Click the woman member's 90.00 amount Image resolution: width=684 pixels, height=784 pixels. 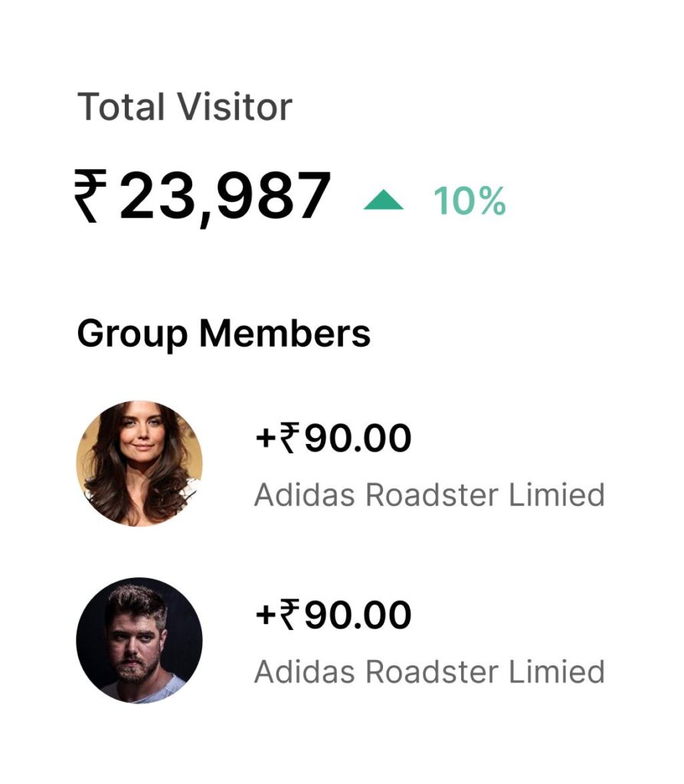pos(358,438)
